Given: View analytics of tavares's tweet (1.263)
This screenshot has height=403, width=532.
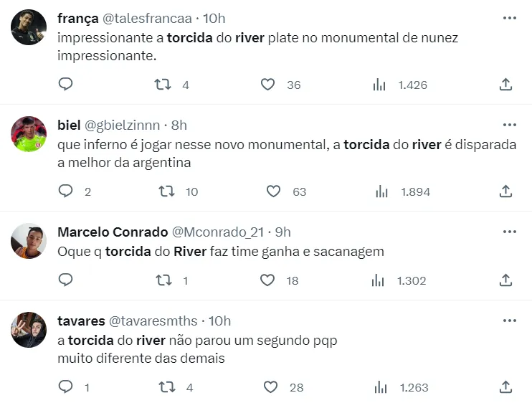Looking at the screenshot, I should (x=380, y=387).
